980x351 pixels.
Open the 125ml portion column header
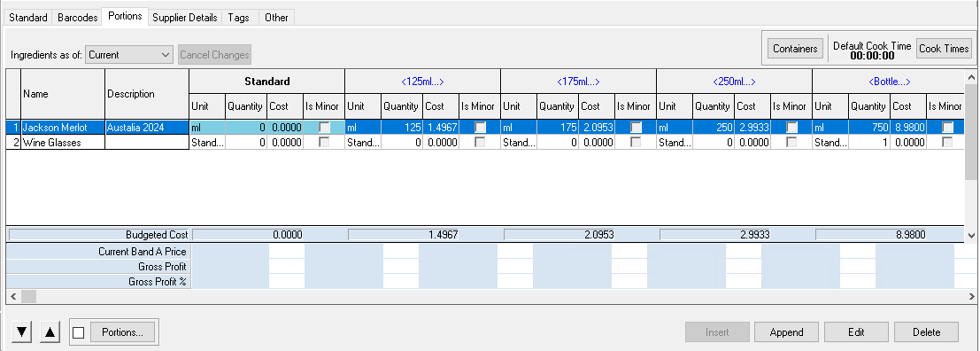tap(422, 82)
